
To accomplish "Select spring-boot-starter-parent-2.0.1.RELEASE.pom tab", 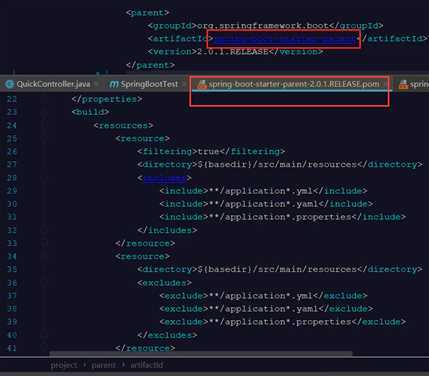I will [289, 84].
